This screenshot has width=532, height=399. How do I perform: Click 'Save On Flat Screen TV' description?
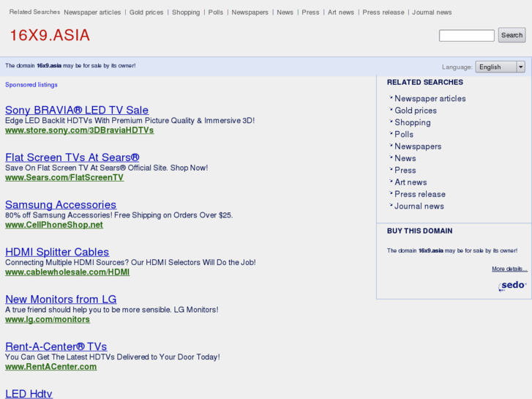coord(107,168)
